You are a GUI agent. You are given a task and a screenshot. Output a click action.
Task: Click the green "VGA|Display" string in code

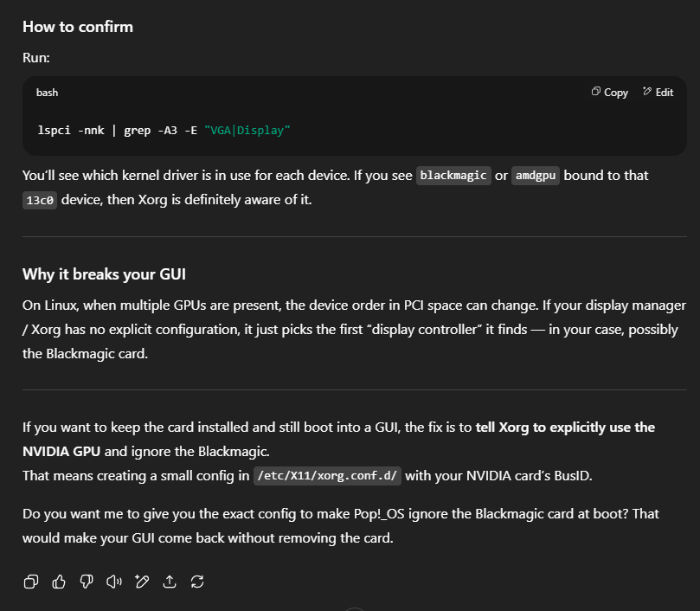coord(247,131)
